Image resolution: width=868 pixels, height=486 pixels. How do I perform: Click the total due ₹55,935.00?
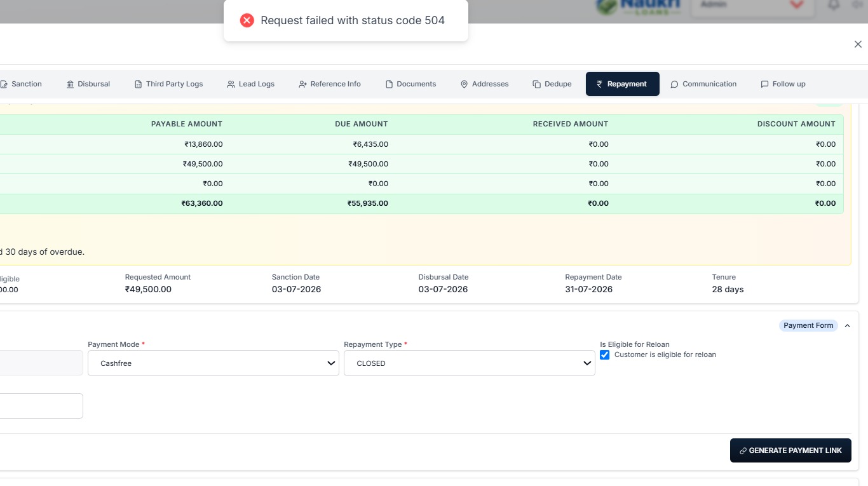pyautogui.click(x=368, y=203)
